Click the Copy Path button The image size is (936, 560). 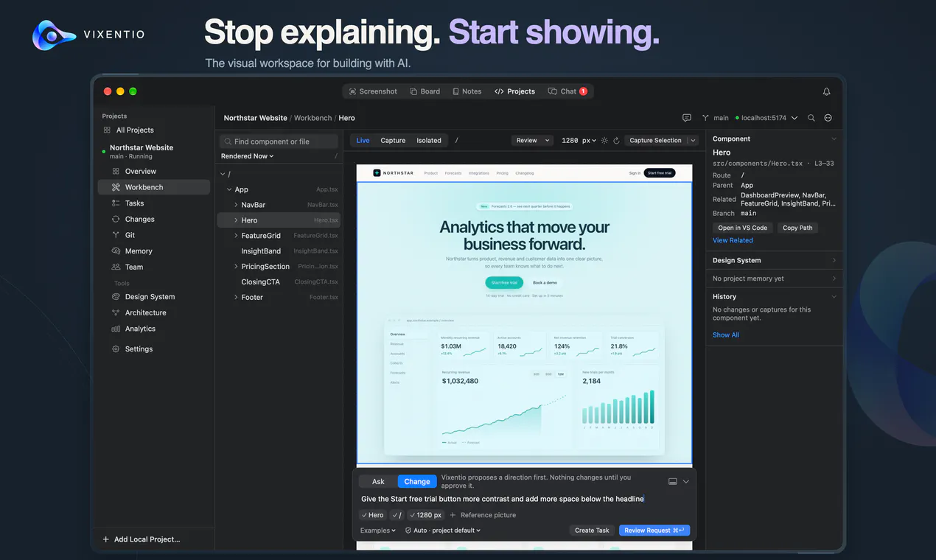pos(797,228)
